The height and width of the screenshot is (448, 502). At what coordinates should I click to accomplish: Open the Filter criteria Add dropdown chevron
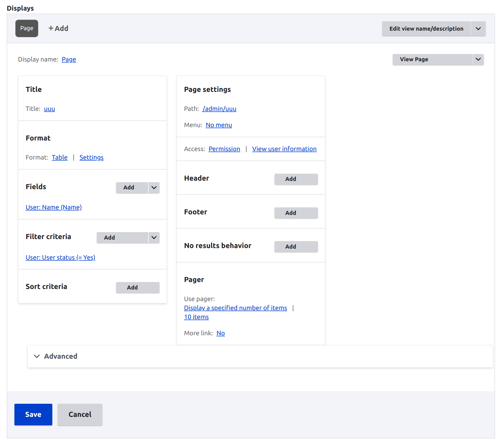tap(154, 238)
